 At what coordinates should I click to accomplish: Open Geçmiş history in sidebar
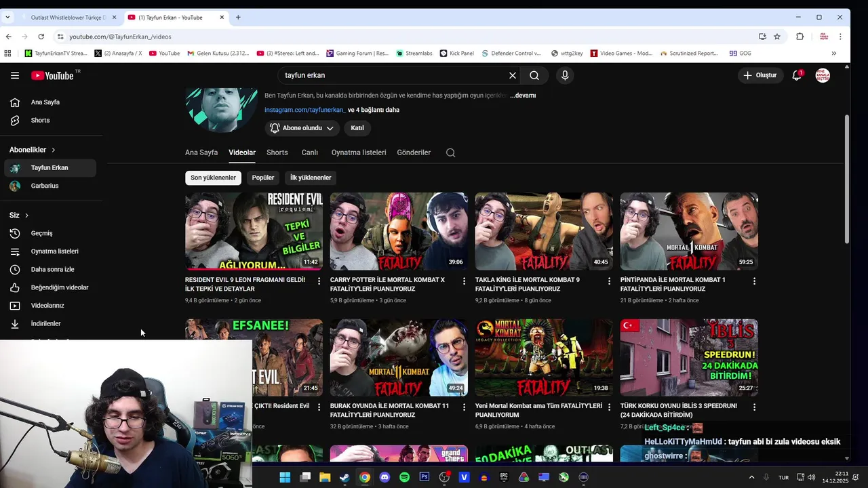point(50,233)
